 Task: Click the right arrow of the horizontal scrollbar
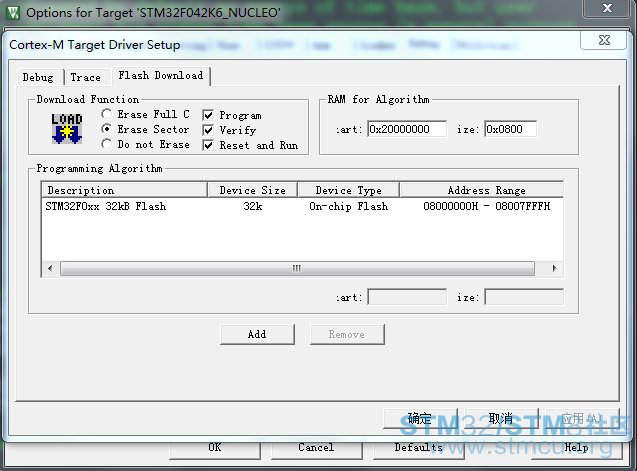click(554, 268)
